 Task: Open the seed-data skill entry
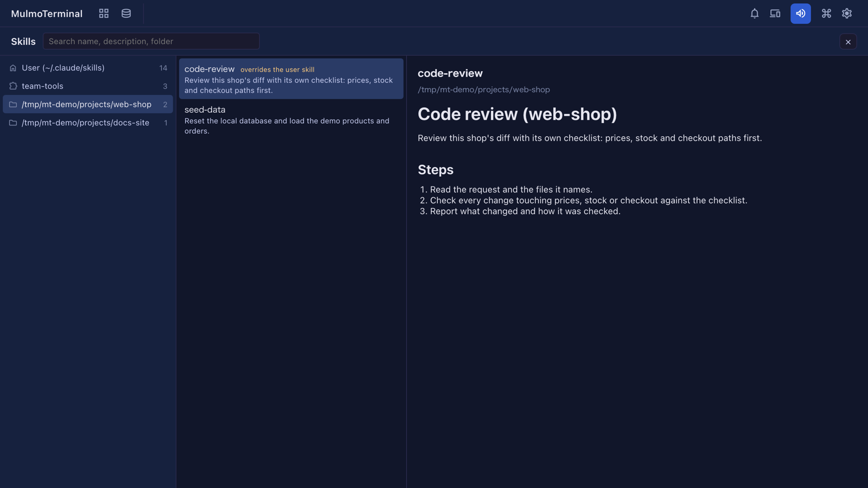click(x=291, y=119)
